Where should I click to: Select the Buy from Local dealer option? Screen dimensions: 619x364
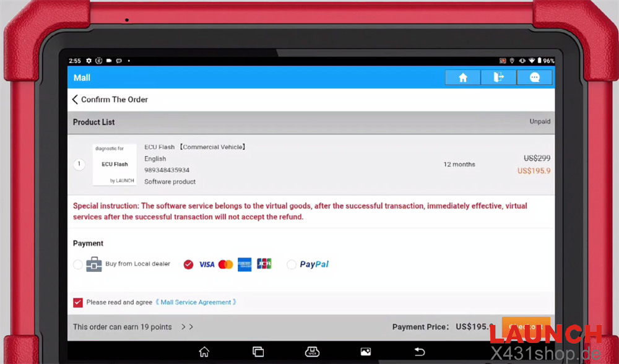(78, 265)
